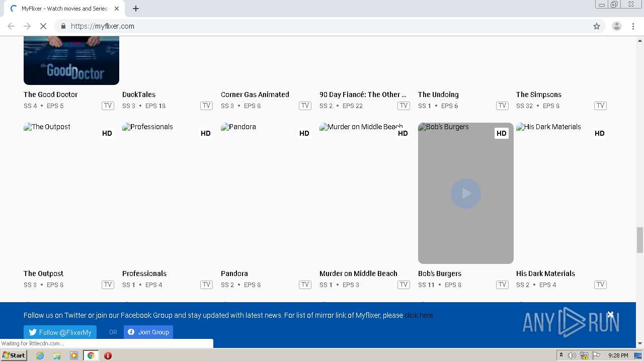Switch to Chrome taskbar button
644x362 pixels.
point(91,355)
